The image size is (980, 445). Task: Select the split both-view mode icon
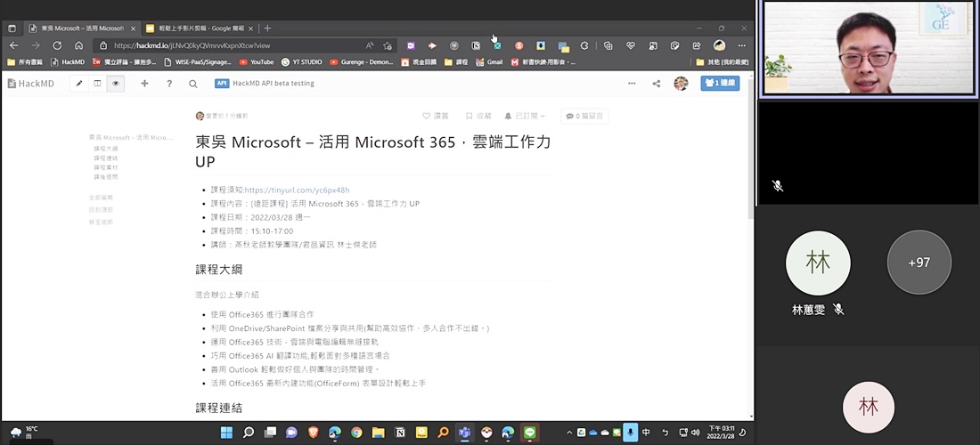tap(97, 84)
